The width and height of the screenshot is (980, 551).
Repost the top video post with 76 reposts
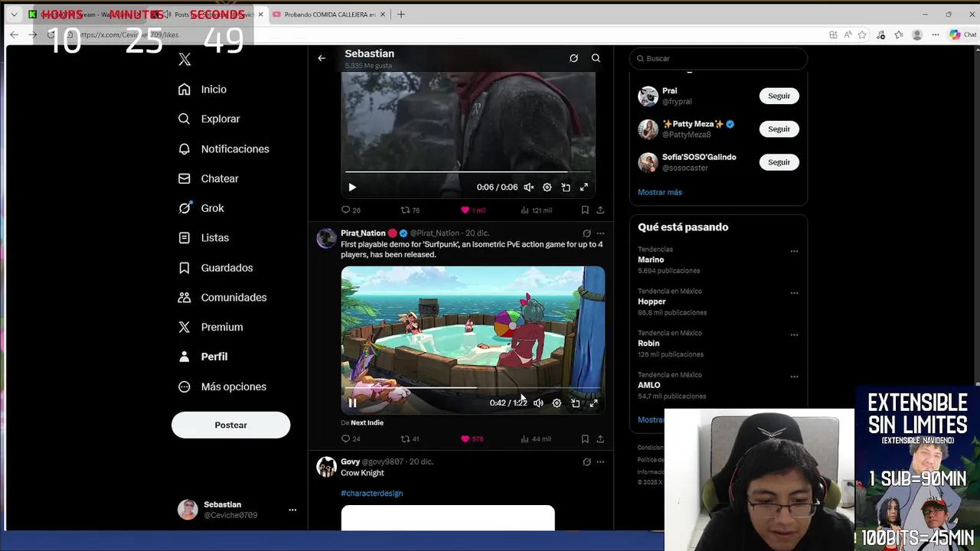(410, 210)
